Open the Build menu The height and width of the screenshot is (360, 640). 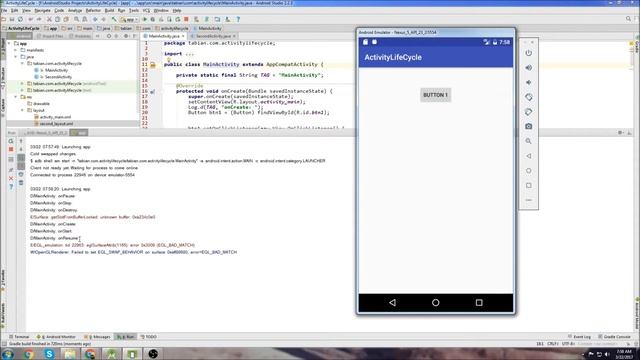tap(109, 10)
